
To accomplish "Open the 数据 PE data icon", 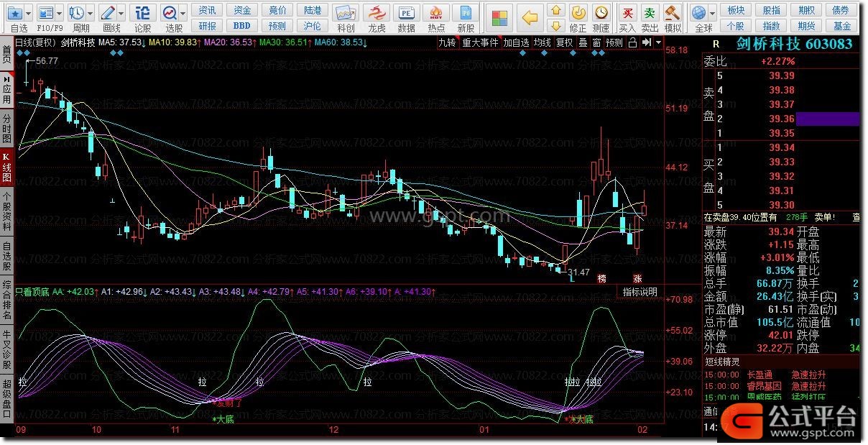I will coord(407,14).
